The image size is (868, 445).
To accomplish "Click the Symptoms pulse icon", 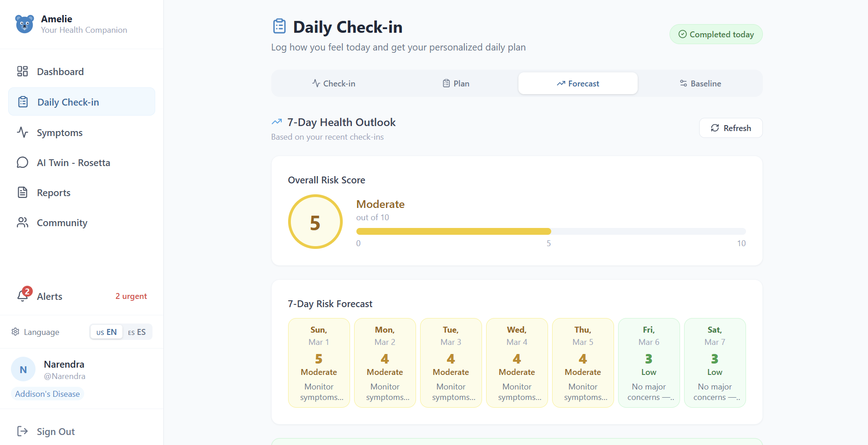I will (22, 132).
